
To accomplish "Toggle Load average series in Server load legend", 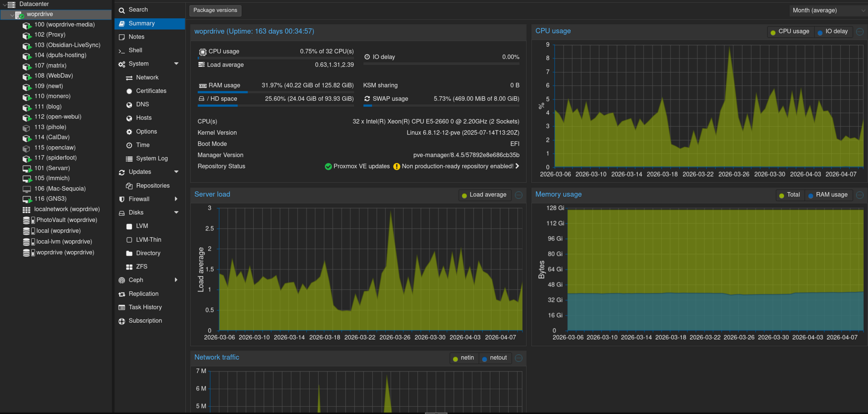I will [484, 195].
